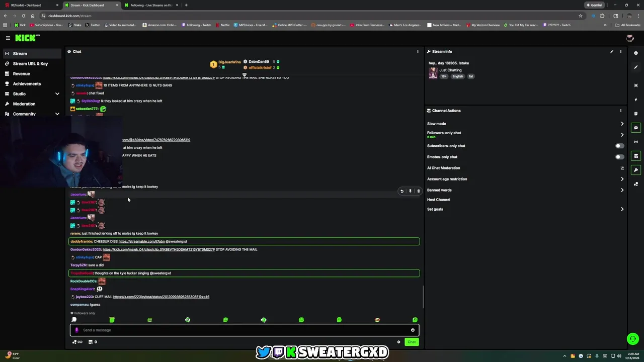Click the broadcast signal icon in right sidebar
Image resolution: width=644 pixels, height=362 pixels.
click(x=636, y=142)
